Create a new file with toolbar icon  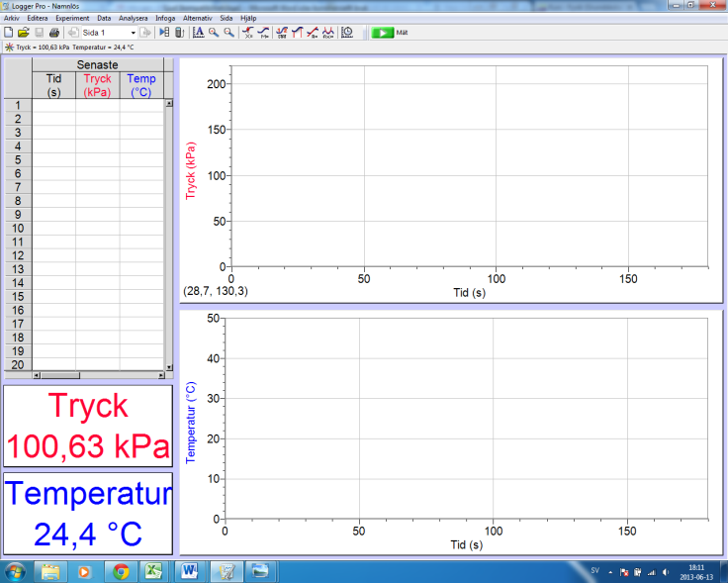[x=8, y=33]
